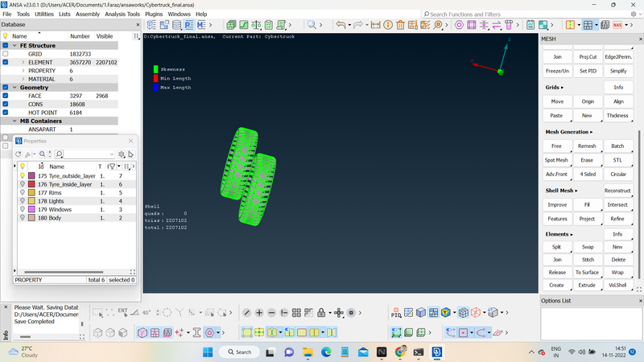The image size is (644, 362).
Task: Click the Redo arrow in top toolbar
Action: [x=357, y=25]
